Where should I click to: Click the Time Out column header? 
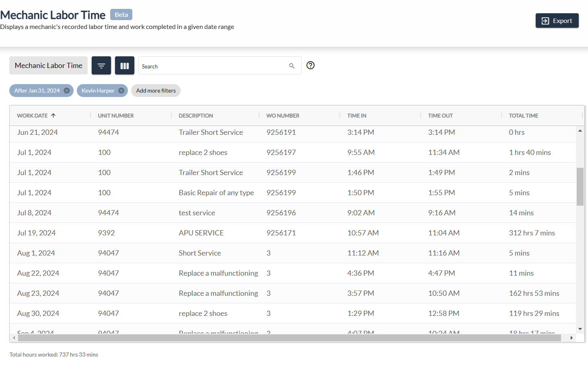point(440,115)
